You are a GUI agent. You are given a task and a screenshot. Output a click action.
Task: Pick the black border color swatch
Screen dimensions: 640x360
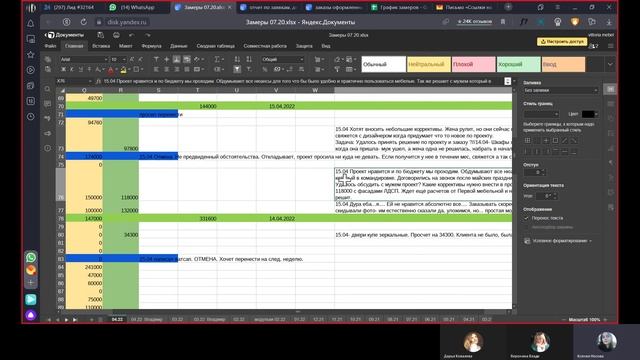click(589, 114)
